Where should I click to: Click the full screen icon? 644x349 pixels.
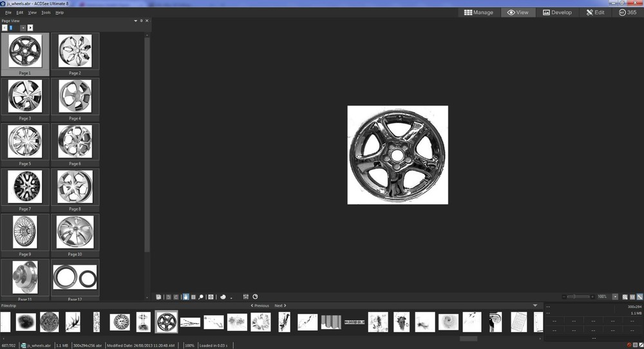tap(211, 297)
